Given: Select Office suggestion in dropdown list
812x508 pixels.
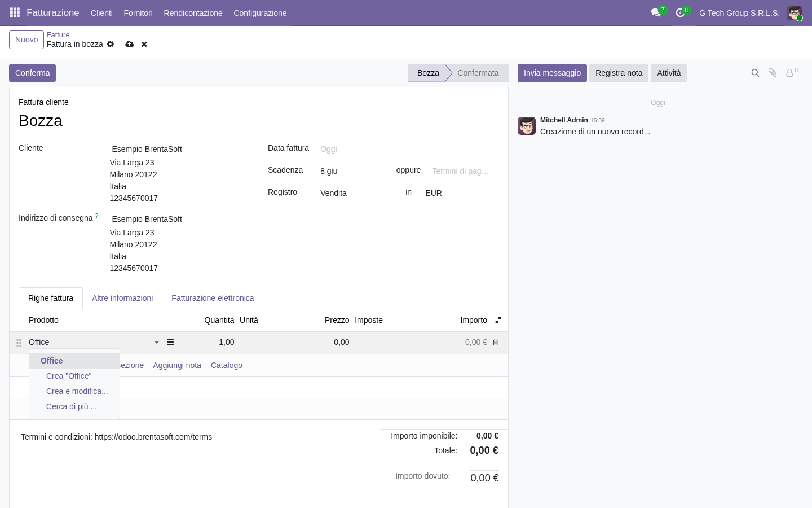Looking at the screenshot, I should click(x=74, y=361).
